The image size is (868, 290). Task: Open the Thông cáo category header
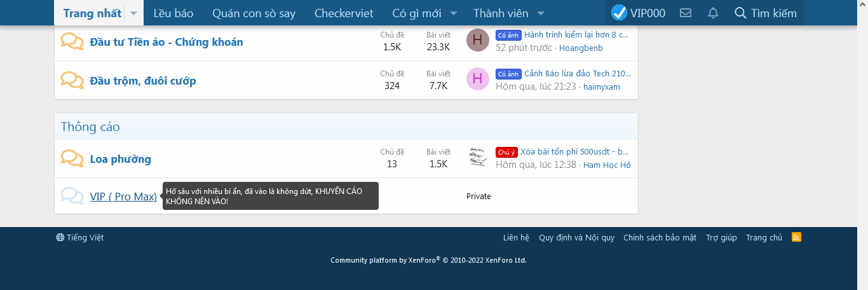coord(90,127)
